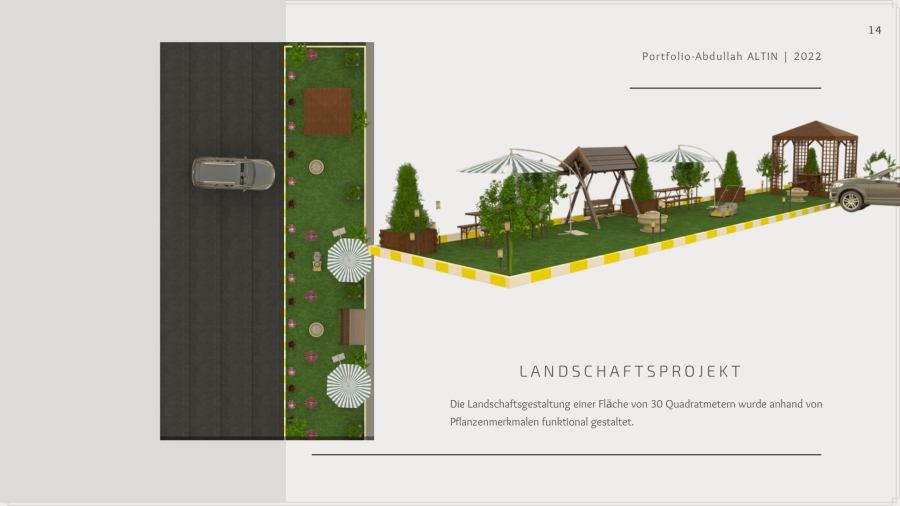
Task: Click the car at the right edge of the 3D render
Action: click(865, 189)
